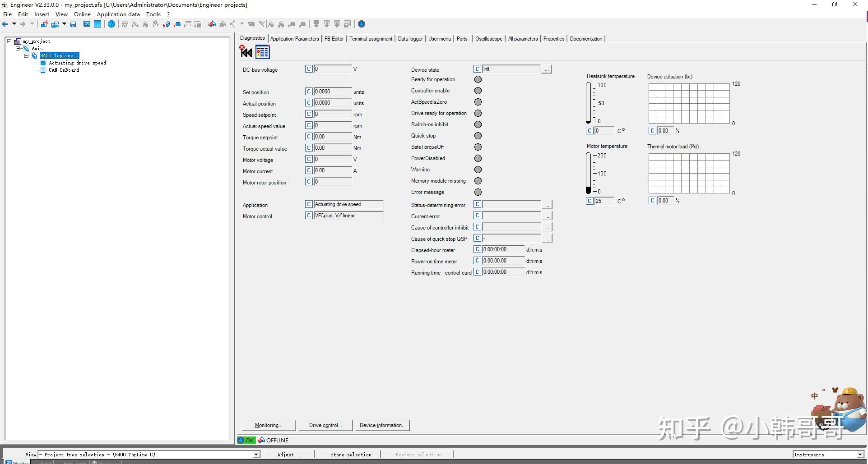This screenshot has height=464, width=868.
Task: Open Device state details with ellipsis button
Action: point(547,69)
